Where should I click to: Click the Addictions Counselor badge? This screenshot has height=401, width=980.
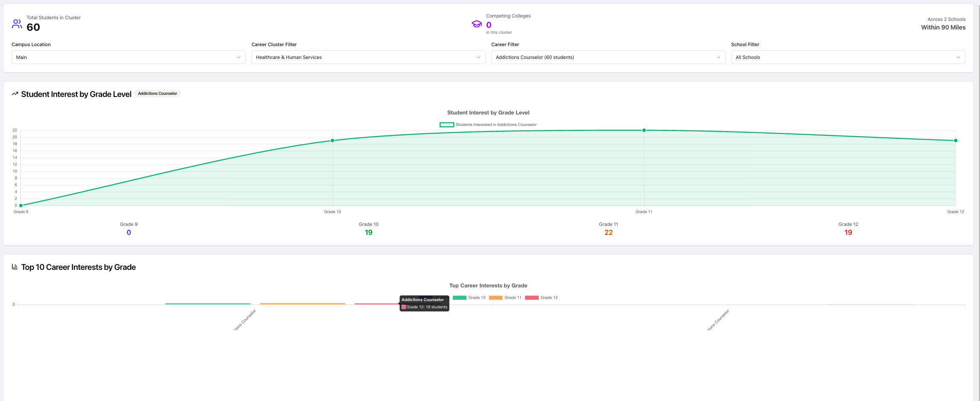[x=157, y=94]
